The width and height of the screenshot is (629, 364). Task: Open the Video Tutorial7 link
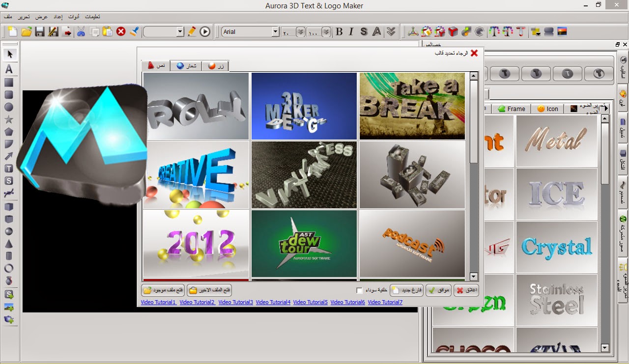click(x=385, y=302)
